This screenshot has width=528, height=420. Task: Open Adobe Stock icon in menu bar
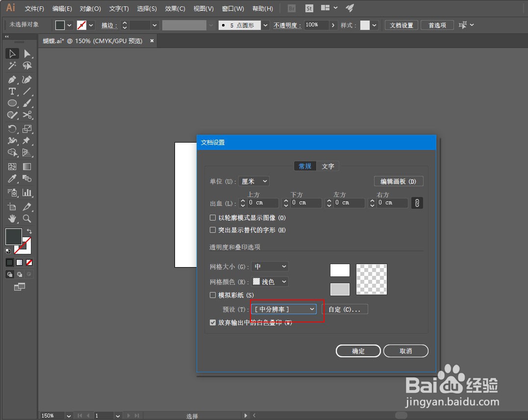pyautogui.click(x=309, y=8)
